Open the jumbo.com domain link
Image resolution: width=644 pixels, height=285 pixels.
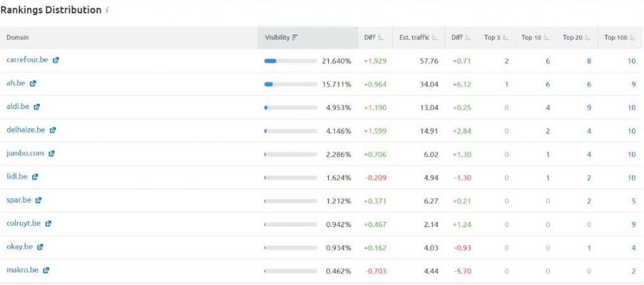[25, 154]
